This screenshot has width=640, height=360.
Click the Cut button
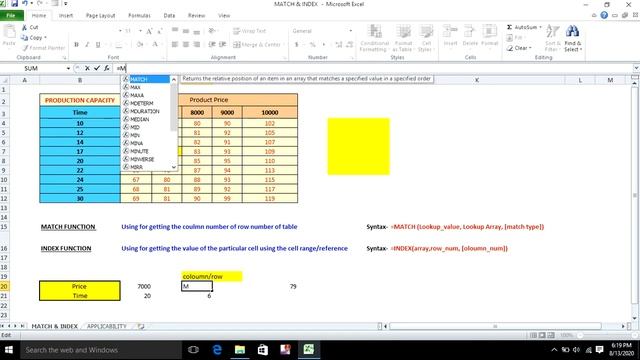point(30,27)
